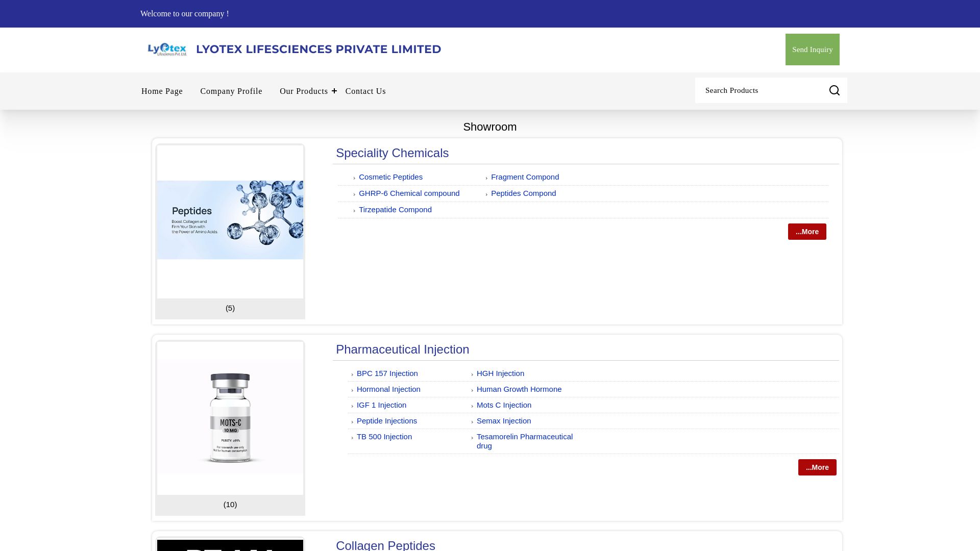The image size is (980, 551).
Task: Open the Company Profile menu item
Action: click(231, 91)
